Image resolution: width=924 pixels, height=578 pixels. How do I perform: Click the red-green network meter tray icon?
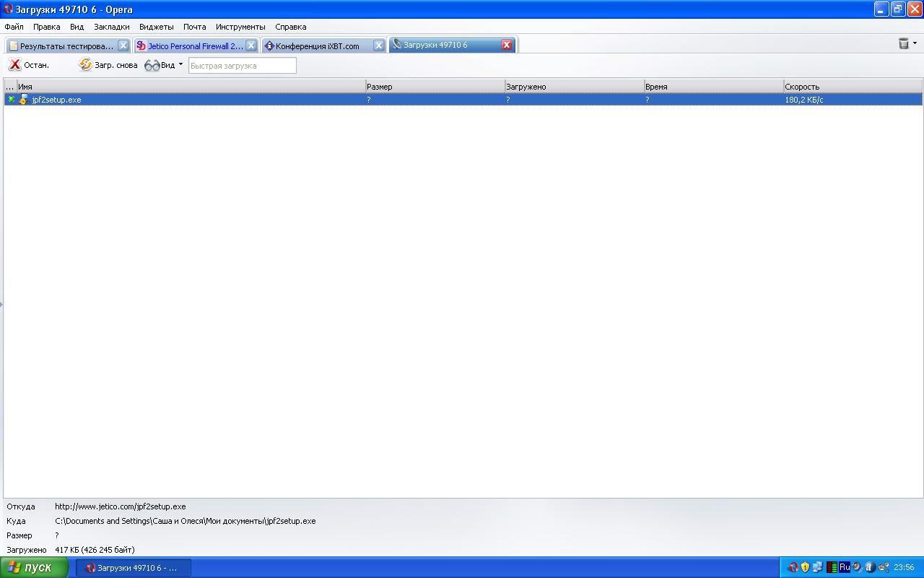[x=832, y=567]
